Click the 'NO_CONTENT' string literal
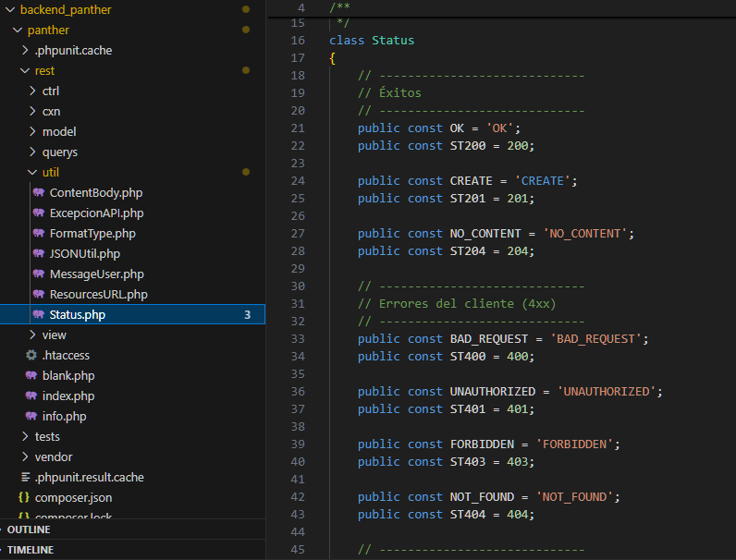This screenshot has height=560, width=736. pyautogui.click(x=585, y=234)
